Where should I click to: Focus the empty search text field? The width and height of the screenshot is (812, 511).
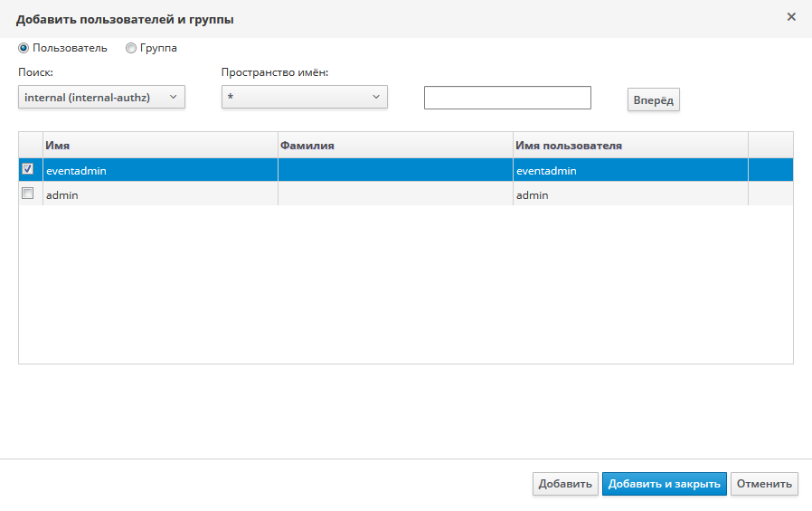pyautogui.click(x=507, y=98)
